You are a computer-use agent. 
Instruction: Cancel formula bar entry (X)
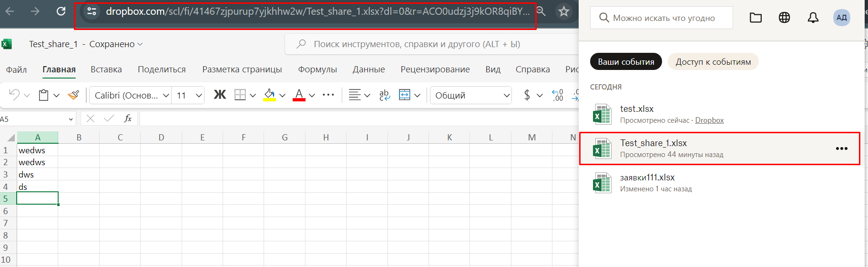[x=91, y=119]
